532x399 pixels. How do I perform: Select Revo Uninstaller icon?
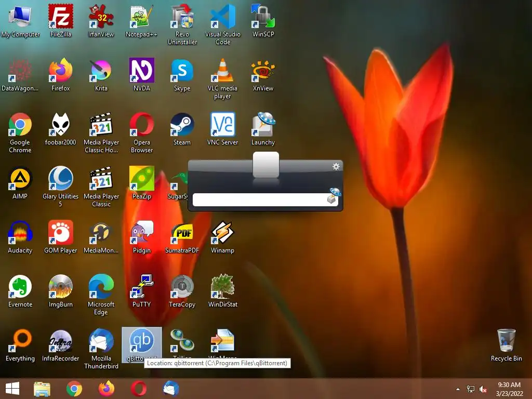(x=182, y=24)
